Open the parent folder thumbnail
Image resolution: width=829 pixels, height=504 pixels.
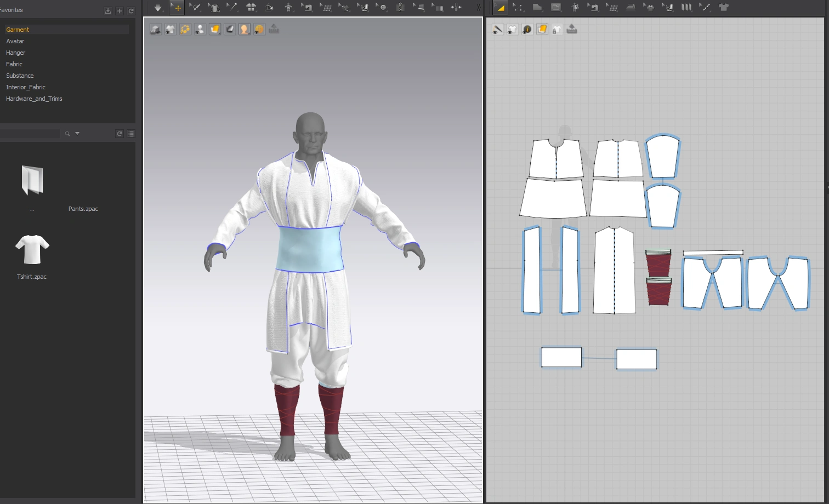point(32,181)
